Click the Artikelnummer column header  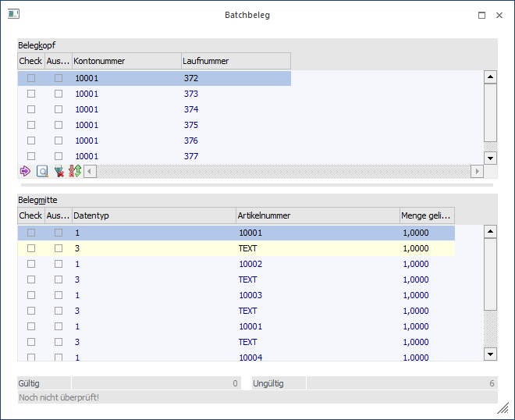point(317,215)
